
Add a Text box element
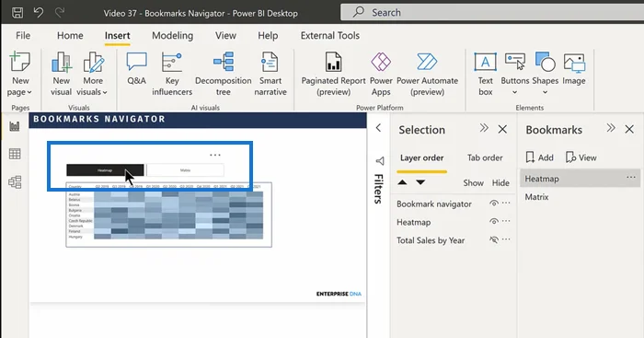click(x=485, y=74)
